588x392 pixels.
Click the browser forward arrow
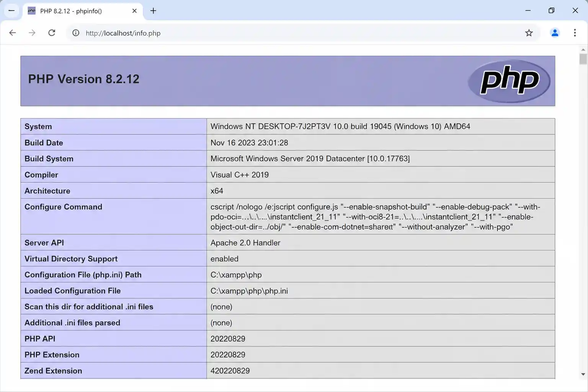click(x=32, y=33)
